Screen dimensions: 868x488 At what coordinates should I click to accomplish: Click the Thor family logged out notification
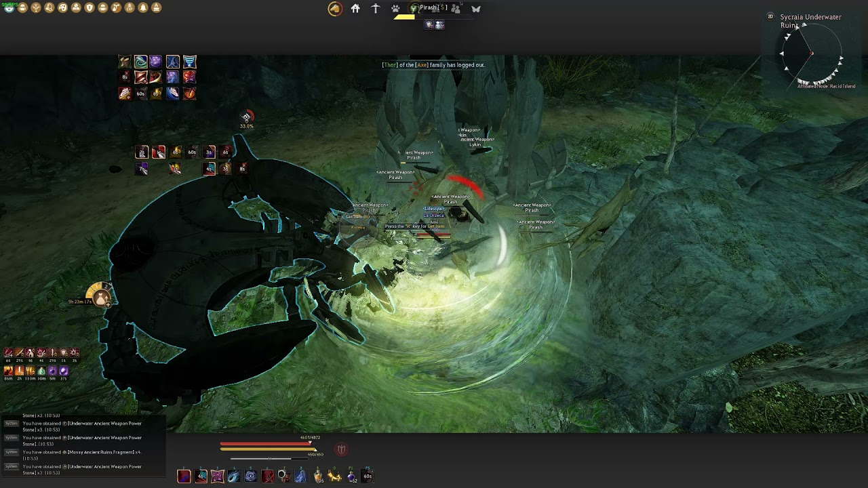pos(433,65)
